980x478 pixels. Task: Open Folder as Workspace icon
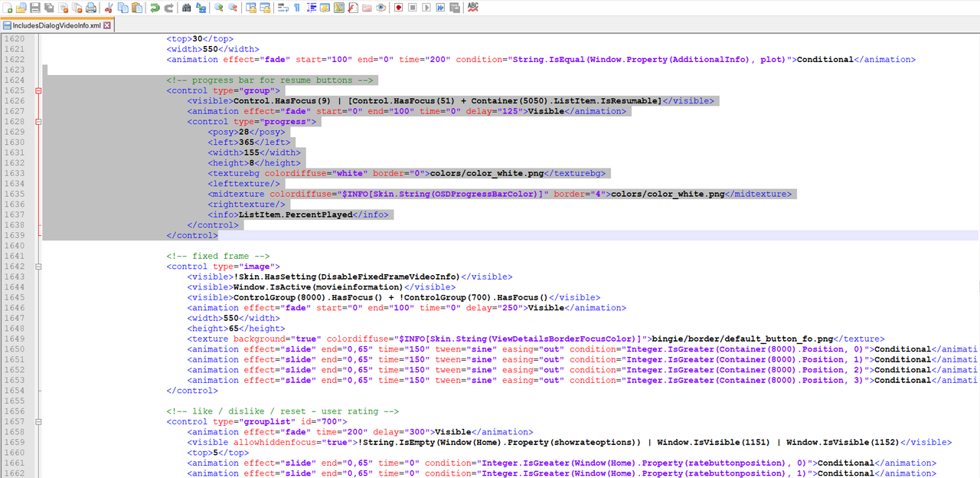coord(367,8)
